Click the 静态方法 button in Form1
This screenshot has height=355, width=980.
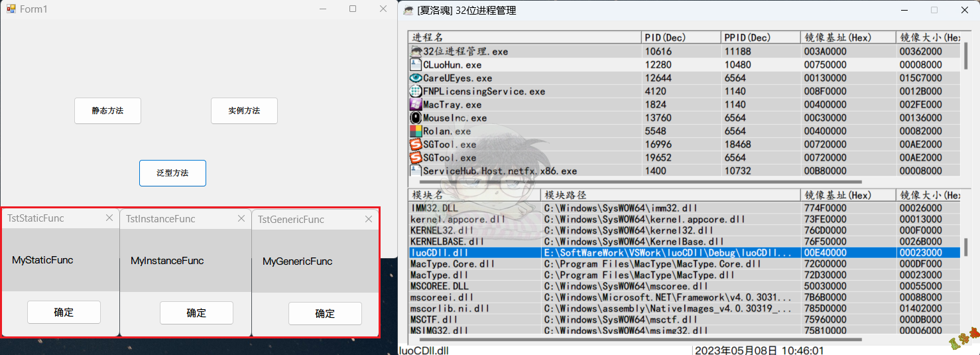[107, 111]
